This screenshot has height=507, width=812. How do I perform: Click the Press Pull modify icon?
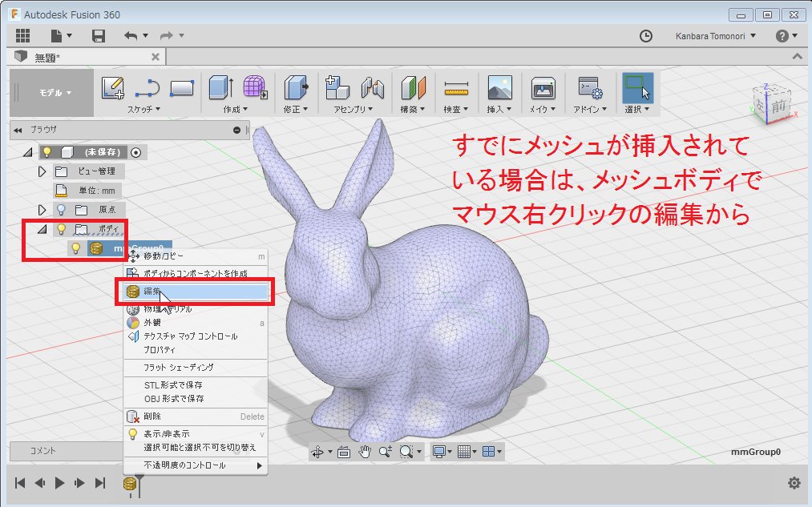[x=296, y=87]
